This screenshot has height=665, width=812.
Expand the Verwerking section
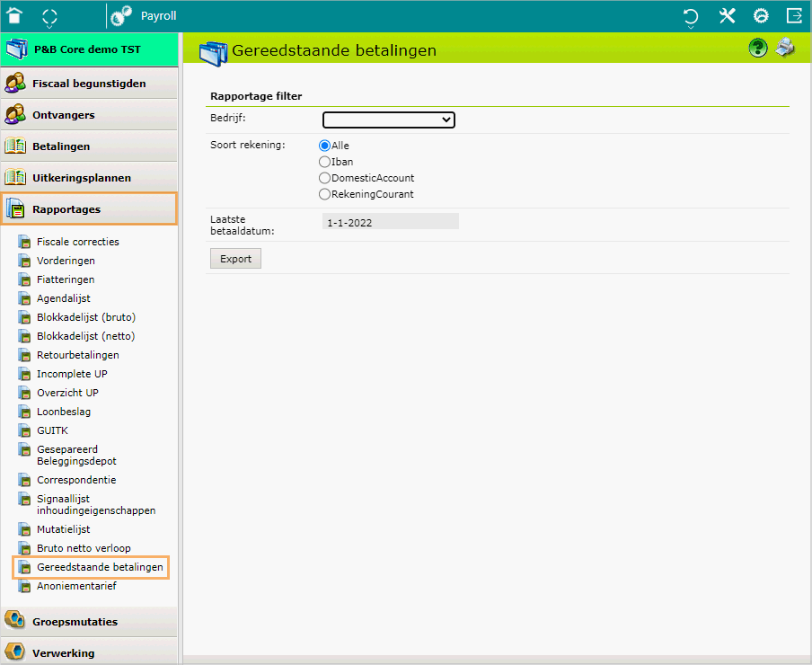pos(89,652)
